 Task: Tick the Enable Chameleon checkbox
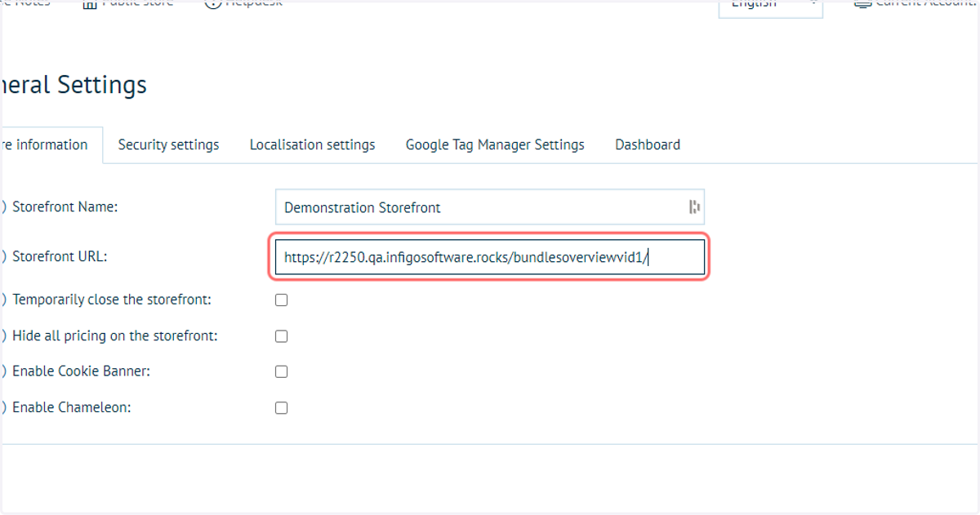pyautogui.click(x=281, y=408)
